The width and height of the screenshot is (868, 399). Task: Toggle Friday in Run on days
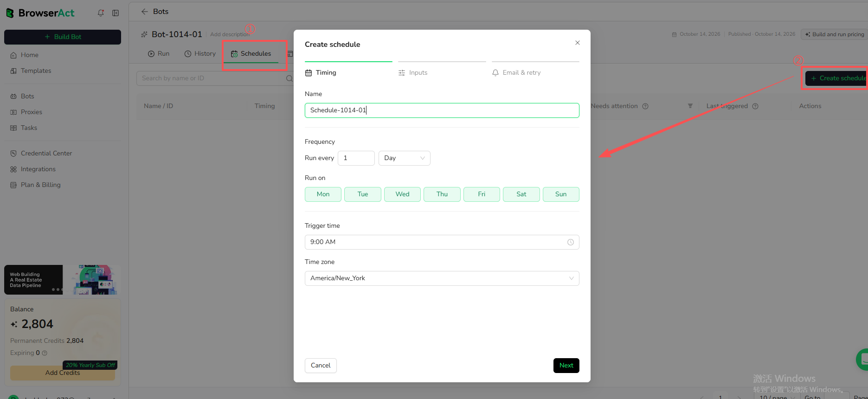[482, 194]
